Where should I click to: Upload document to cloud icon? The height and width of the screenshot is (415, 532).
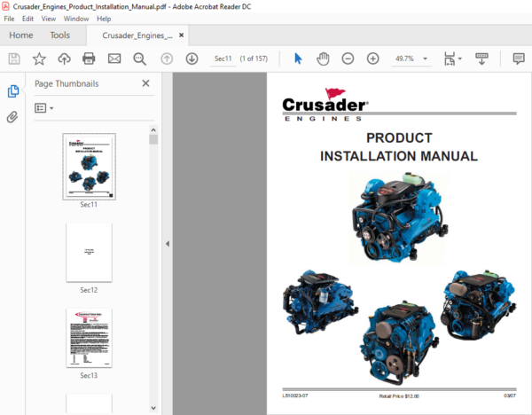[64, 59]
